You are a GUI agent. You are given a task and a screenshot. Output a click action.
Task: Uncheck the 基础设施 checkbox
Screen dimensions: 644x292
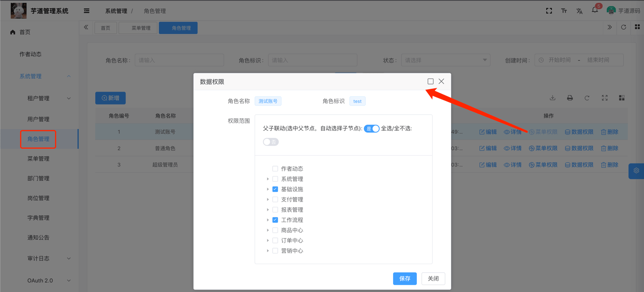[275, 189]
